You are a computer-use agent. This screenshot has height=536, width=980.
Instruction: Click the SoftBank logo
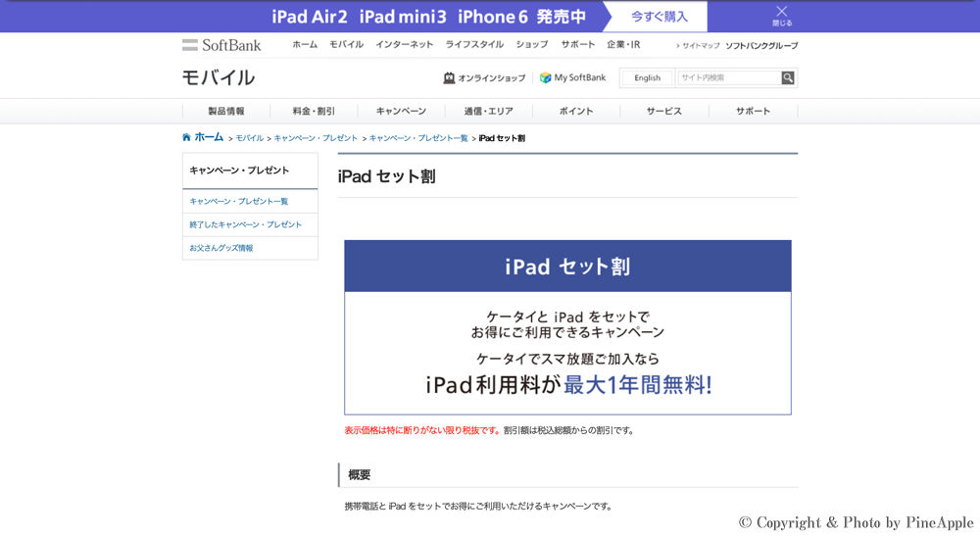pos(221,45)
